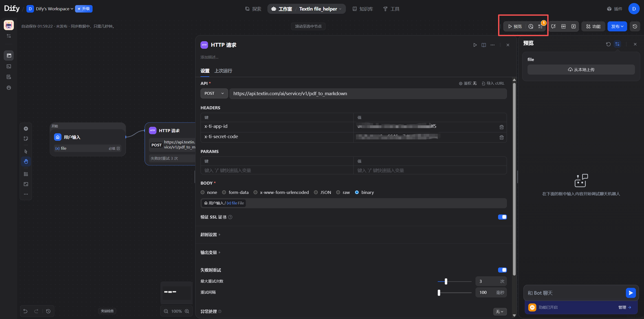The width and height of the screenshot is (644, 319).
Task: Open the version history icon beside Publish
Action: [x=635, y=26]
